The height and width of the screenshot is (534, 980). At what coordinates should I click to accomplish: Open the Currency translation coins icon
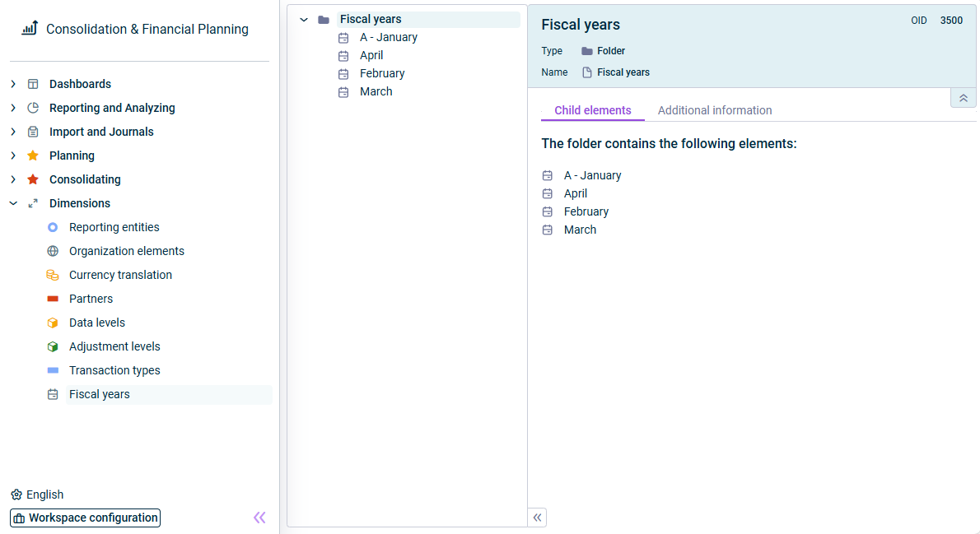coord(53,275)
